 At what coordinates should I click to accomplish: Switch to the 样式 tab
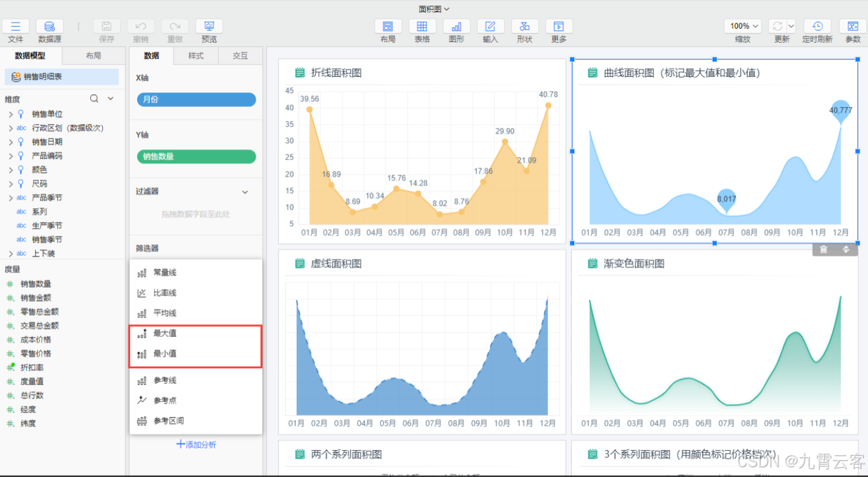point(196,56)
